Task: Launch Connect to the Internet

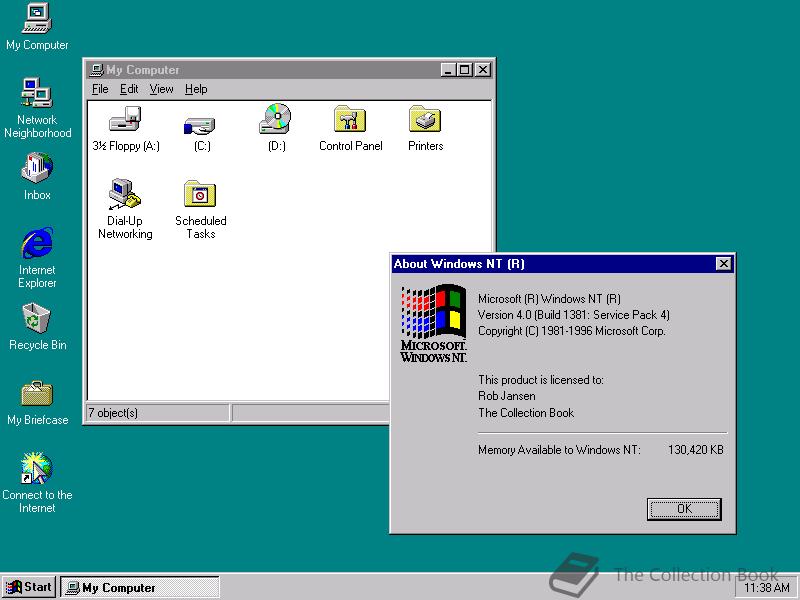Action: (x=36, y=467)
